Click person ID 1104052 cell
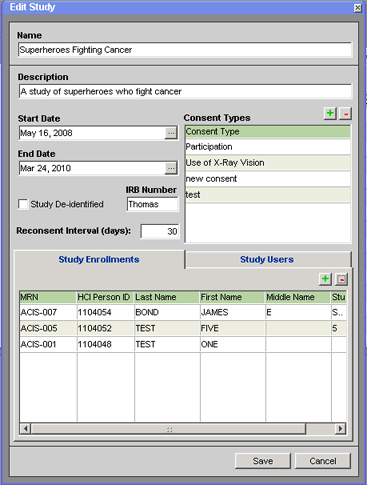This screenshot has width=367, height=485. click(x=105, y=328)
